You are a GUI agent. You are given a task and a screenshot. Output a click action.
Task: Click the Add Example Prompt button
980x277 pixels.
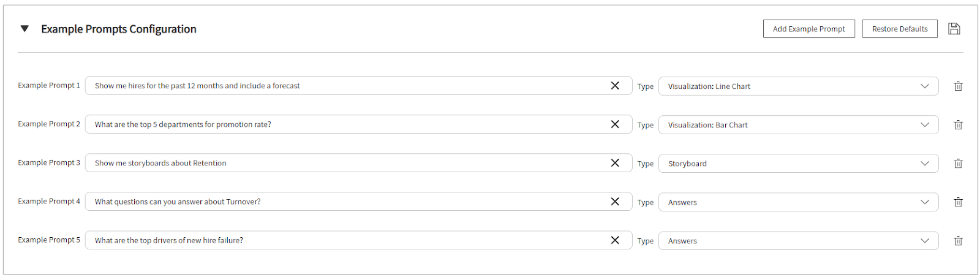[809, 29]
